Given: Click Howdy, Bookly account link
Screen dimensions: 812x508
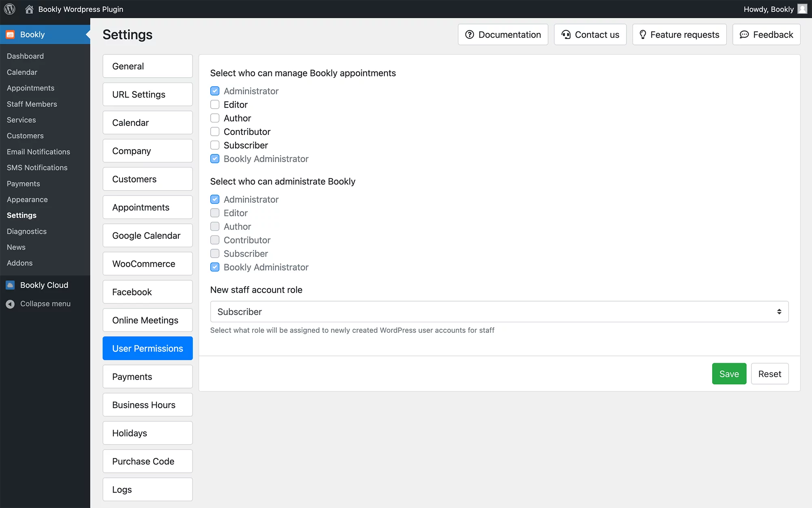Looking at the screenshot, I should pyautogui.click(x=769, y=9).
